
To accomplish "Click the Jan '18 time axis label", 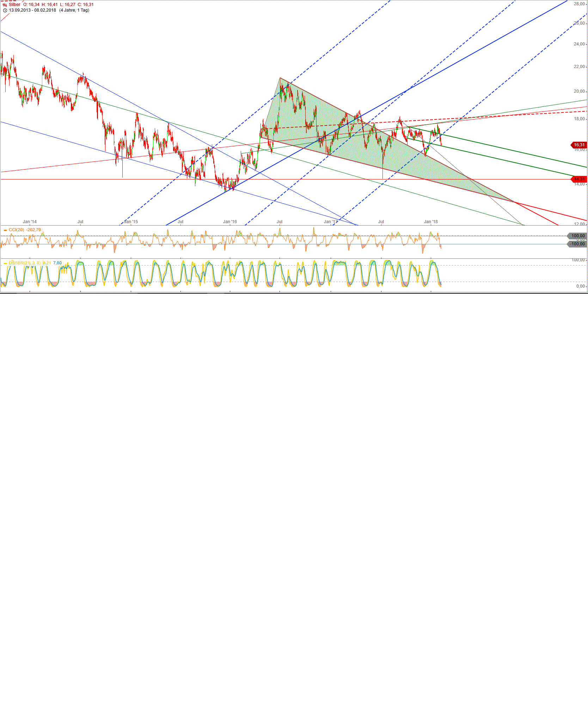I will coord(431,222).
